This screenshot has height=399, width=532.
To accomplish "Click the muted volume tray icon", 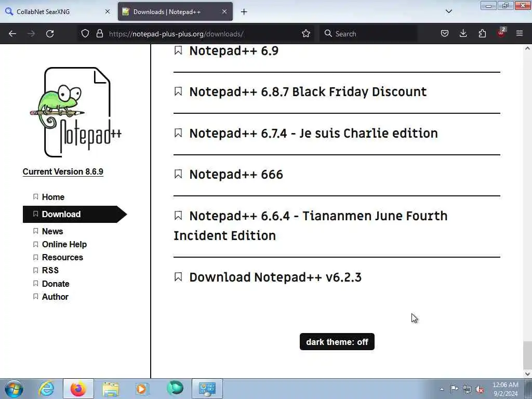I will coord(480,390).
